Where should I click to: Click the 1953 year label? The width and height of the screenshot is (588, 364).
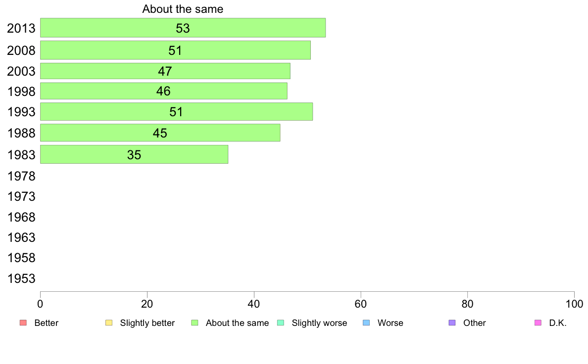(x=21, y=278)
